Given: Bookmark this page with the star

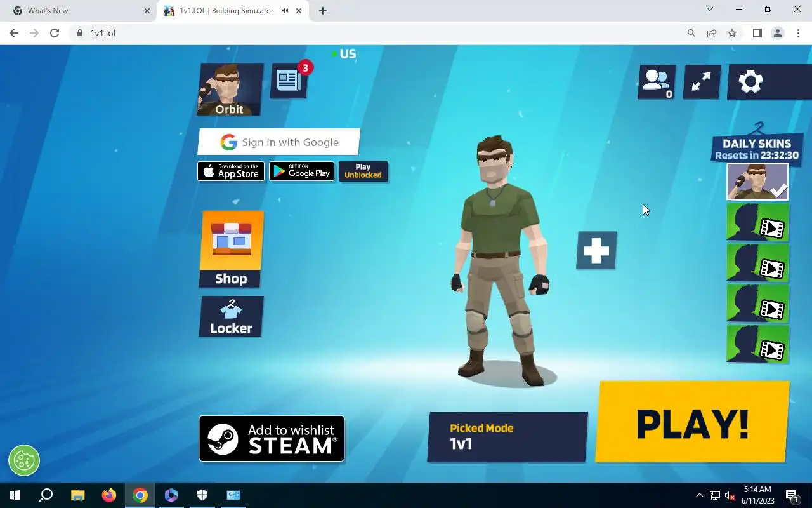Looking at the screenshot, I should tap(732, 33).
